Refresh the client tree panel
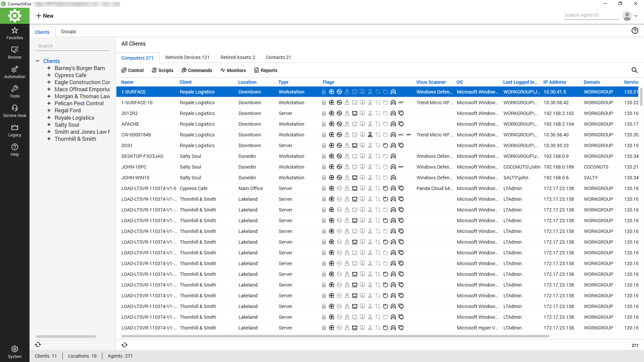Screen dimensions: 644x362 point(38,345)
